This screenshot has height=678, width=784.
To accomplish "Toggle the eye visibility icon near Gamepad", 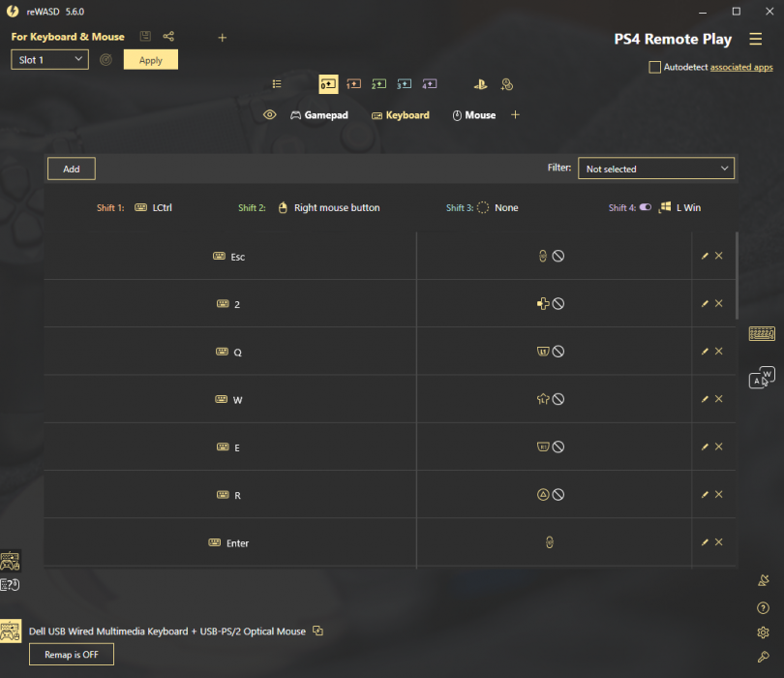I will click(270, 115).
